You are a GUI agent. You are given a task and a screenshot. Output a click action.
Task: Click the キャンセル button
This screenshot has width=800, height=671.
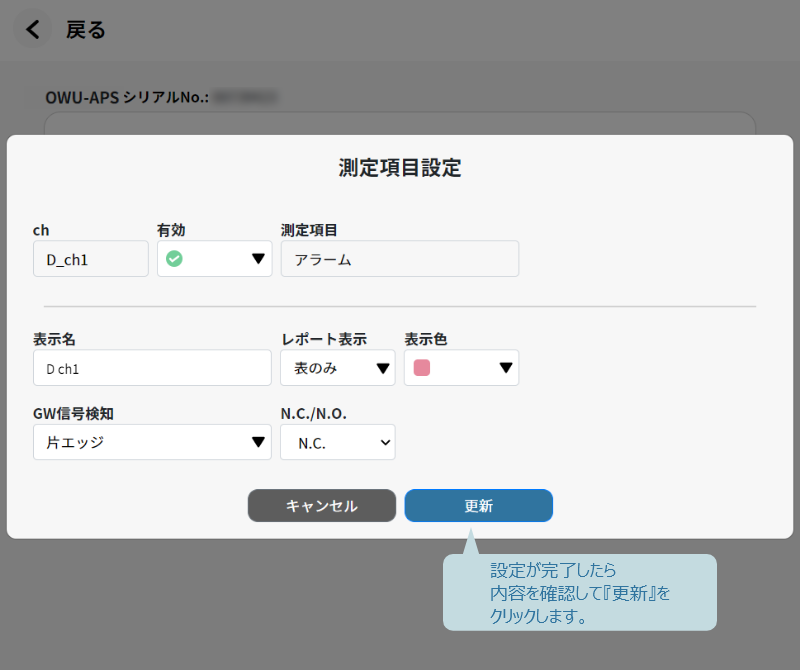(322, 506)
